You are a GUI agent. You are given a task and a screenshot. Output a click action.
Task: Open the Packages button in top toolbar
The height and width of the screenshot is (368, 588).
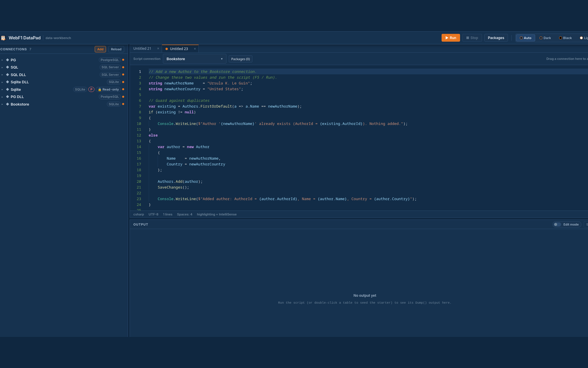[x=496, y=38]
